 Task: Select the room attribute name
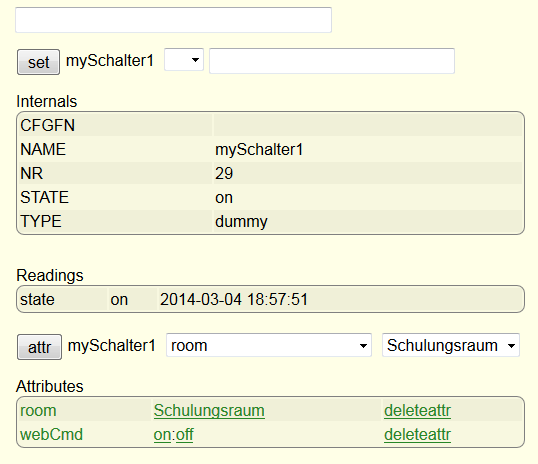click(38, 411)
